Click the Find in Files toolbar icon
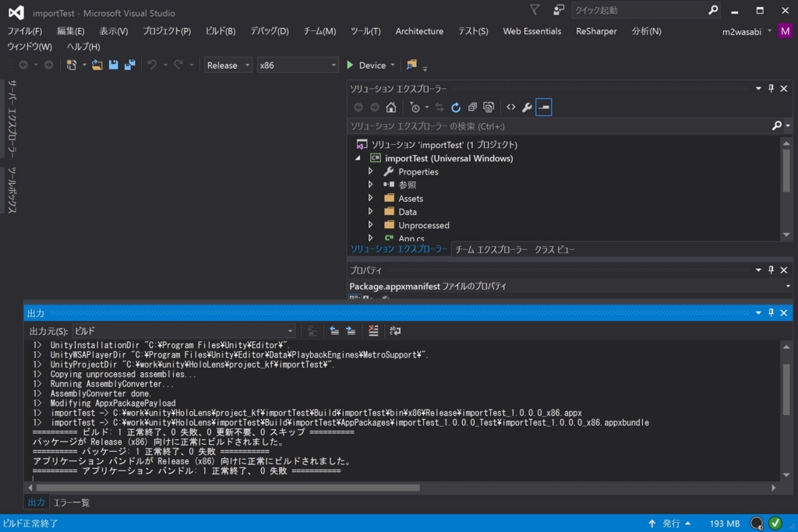The height and width of the screenshot is (532, 798). (x=411, y=65)
